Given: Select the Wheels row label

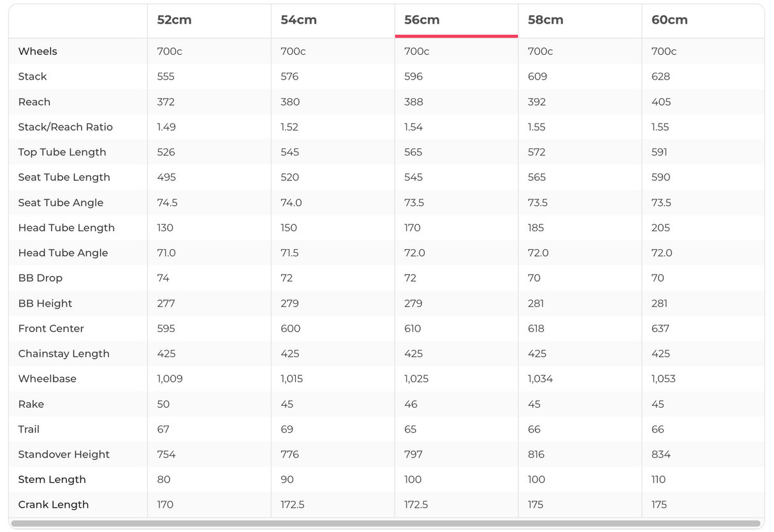Looking at the screenshot, I should click(38, 51).
